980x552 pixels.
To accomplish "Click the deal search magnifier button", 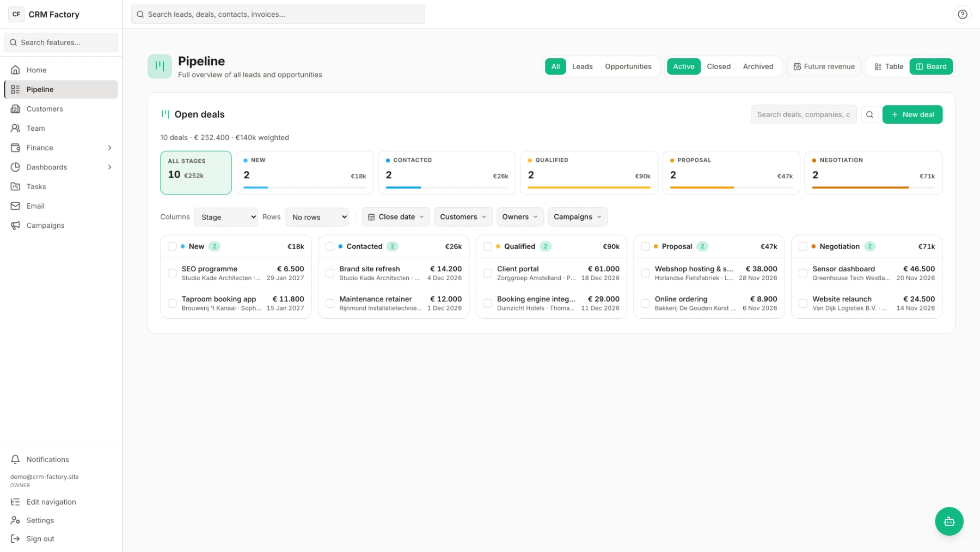I will pyautogui.click(x=869, y=114).
